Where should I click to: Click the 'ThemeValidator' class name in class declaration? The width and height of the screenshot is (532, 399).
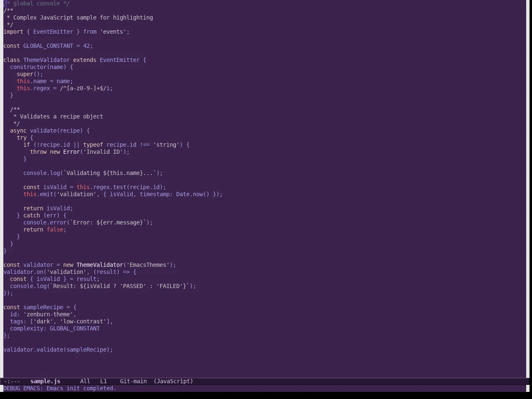tap(47, 60)
